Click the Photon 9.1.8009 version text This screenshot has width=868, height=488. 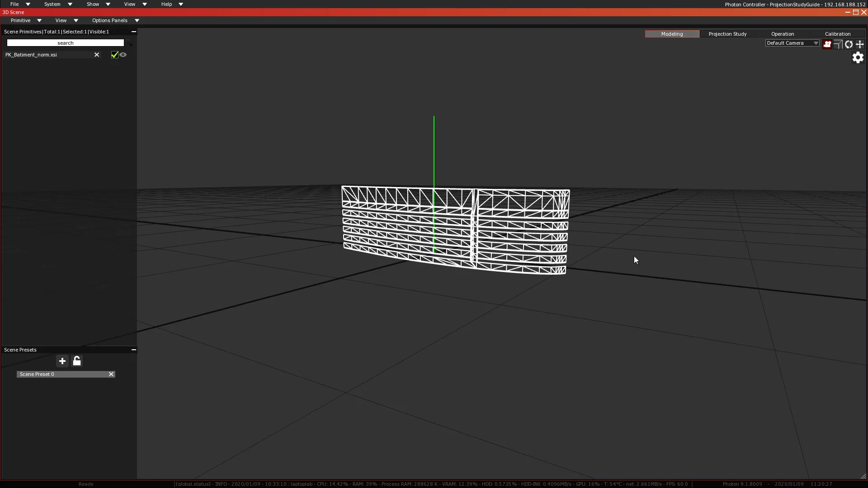coord(742,484)
